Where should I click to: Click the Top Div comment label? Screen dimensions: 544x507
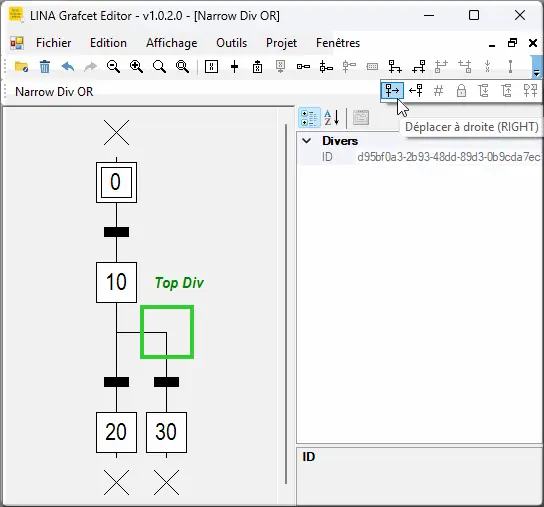(x=179, y=283)
